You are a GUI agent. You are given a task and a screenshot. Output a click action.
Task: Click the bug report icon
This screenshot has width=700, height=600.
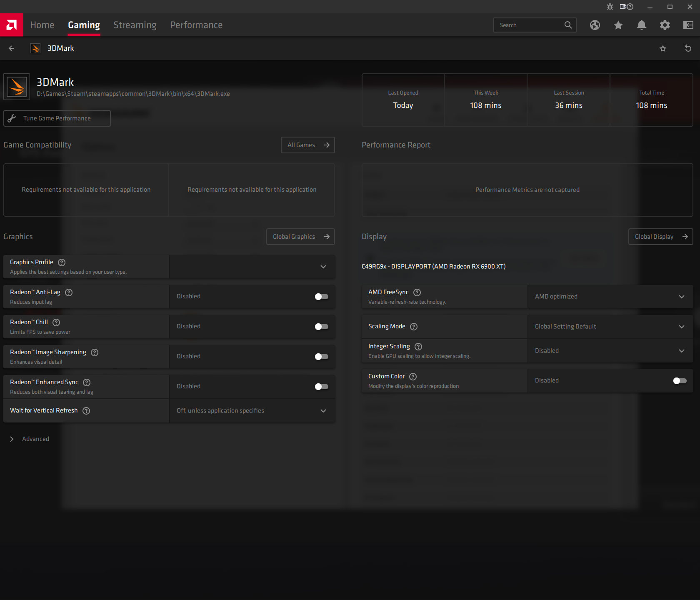point(610,7)
